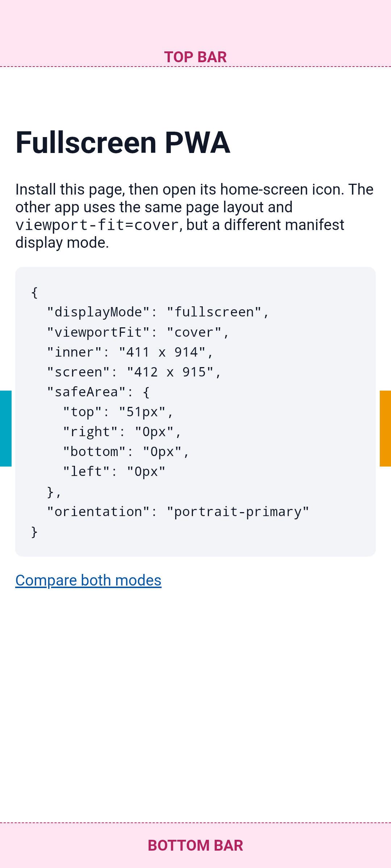The width and height of the screenshot is (391, 868).
Task: Open the Compare both modes link
Action: [88, 580]
